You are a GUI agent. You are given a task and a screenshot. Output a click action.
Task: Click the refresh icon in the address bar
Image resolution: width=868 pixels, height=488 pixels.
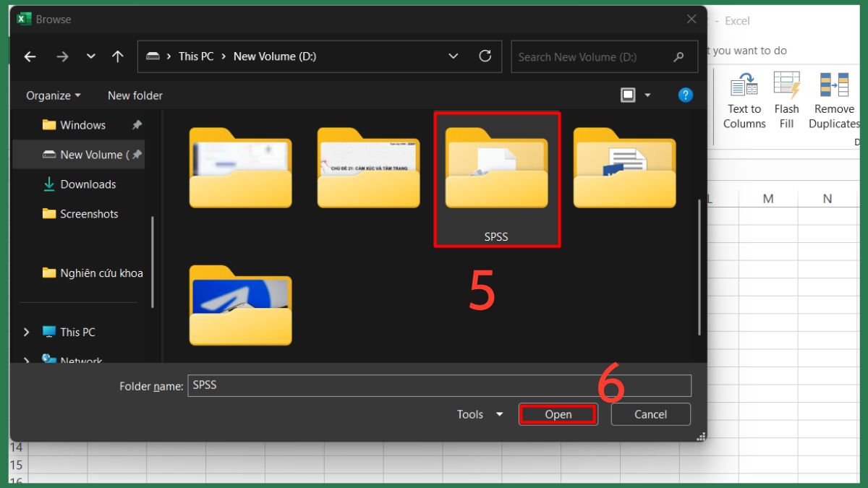click(x=485, y=56)
